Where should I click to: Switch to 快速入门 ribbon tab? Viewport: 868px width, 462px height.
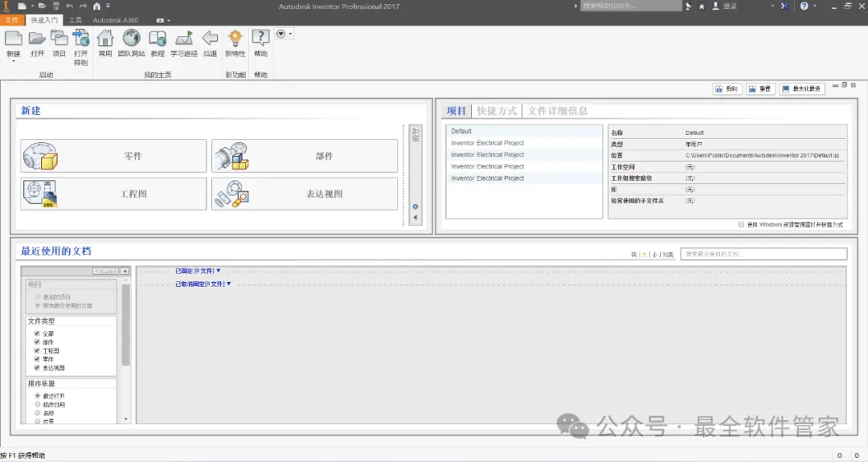tap(43, 20)
